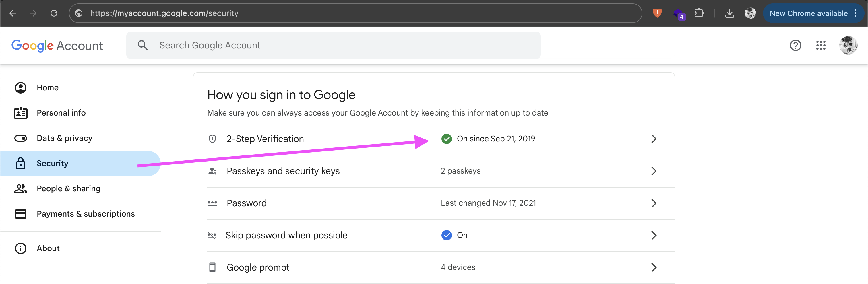Viewport: 868px width, 284px height.
Task: Open the Home sidebar item
Action: pos(48,87)
